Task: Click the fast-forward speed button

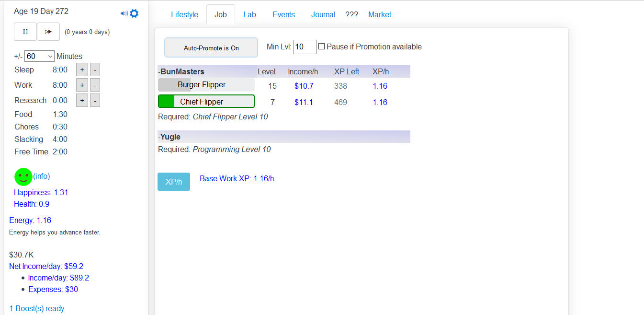Action: [x=48, y=32]
